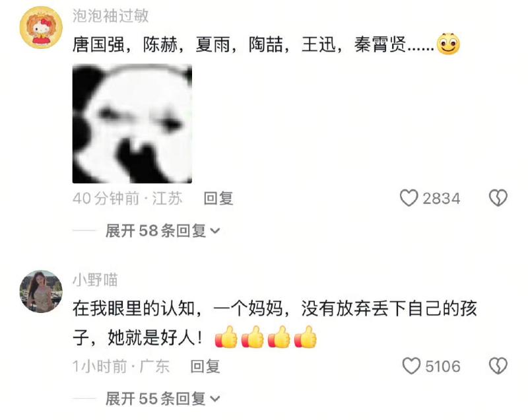This screenshot has height=420, width=528.
Task: Dislike the first comment with broken heart
Action: pyautogui.click(x=498, y=197)
